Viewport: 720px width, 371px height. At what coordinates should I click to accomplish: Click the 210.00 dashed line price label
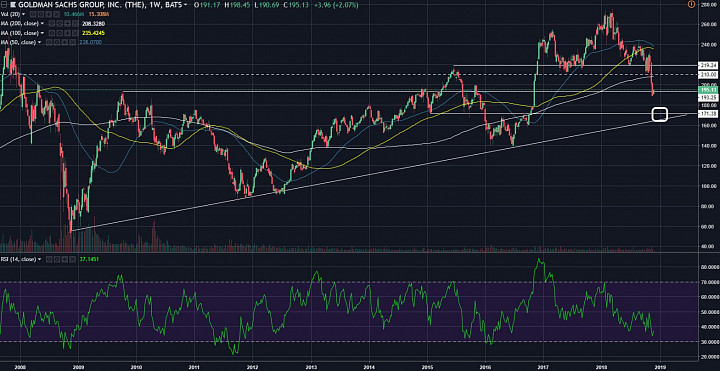click(x=708, y=74)
